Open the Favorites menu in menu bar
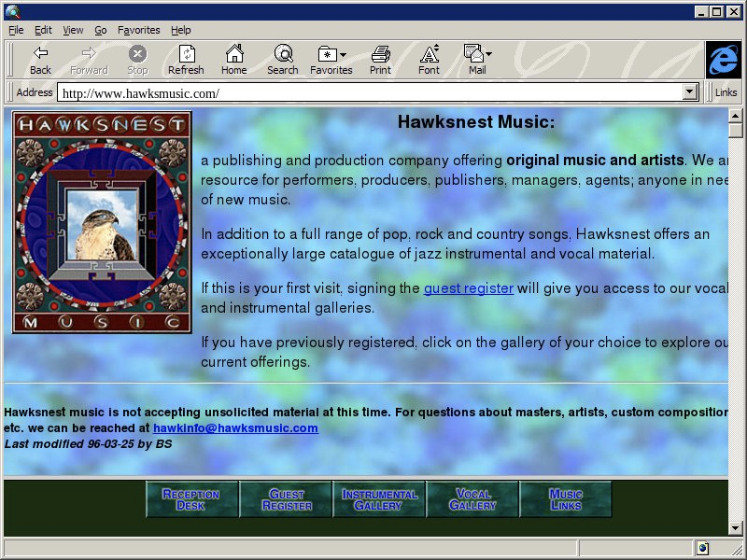 138,30
